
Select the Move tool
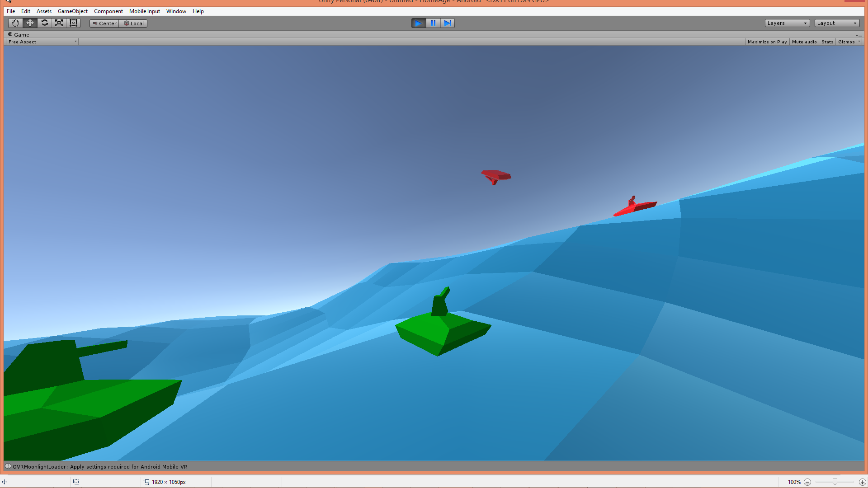(x=30, y=23)
